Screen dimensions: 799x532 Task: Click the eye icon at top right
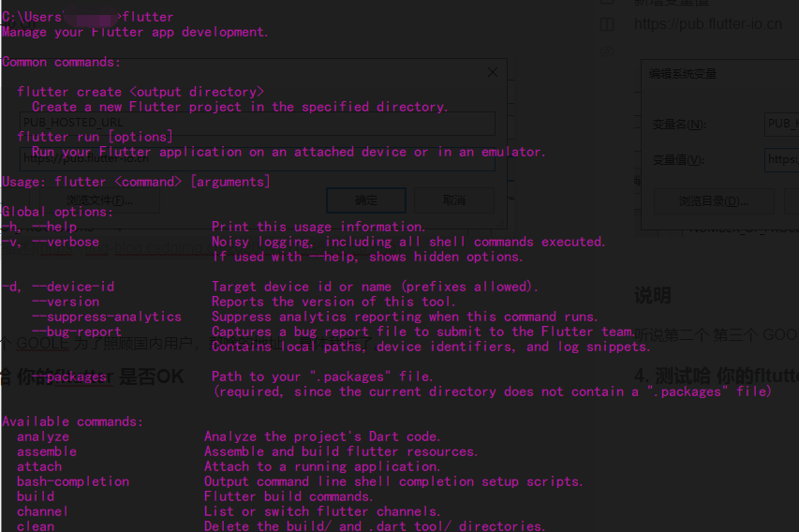tap(607, 52)
